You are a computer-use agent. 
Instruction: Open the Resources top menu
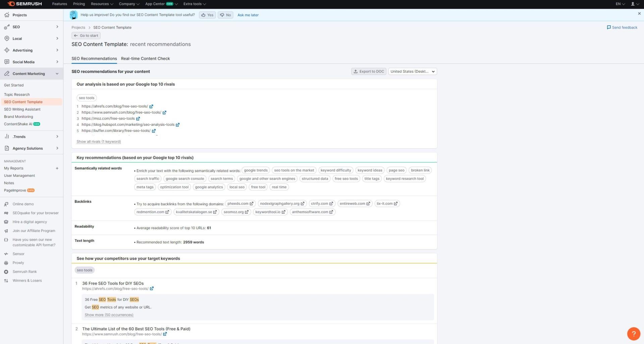102,4
